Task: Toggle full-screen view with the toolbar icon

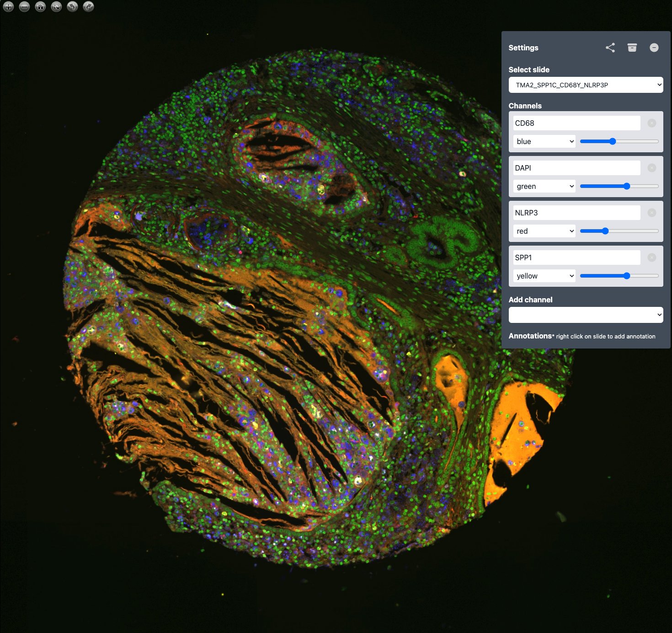Action: [56, 7]
